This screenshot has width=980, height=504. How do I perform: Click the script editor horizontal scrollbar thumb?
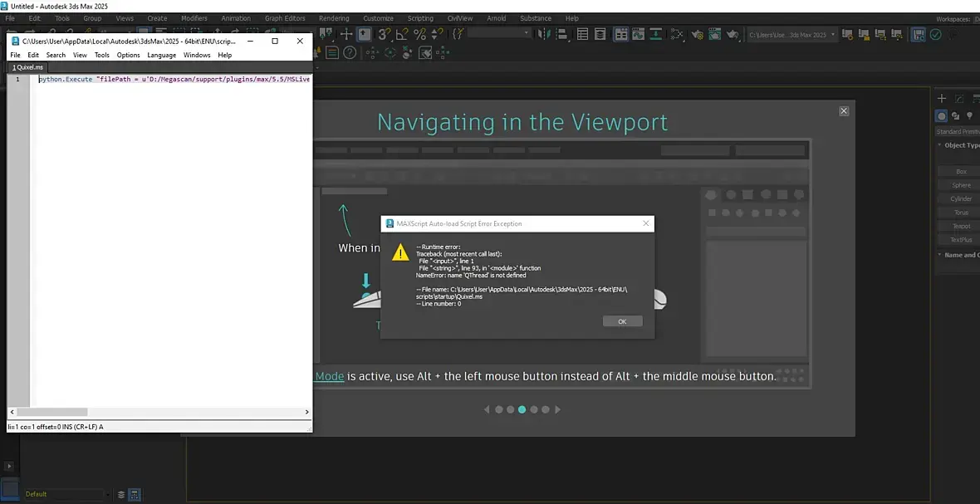click(x=51, y=412)
